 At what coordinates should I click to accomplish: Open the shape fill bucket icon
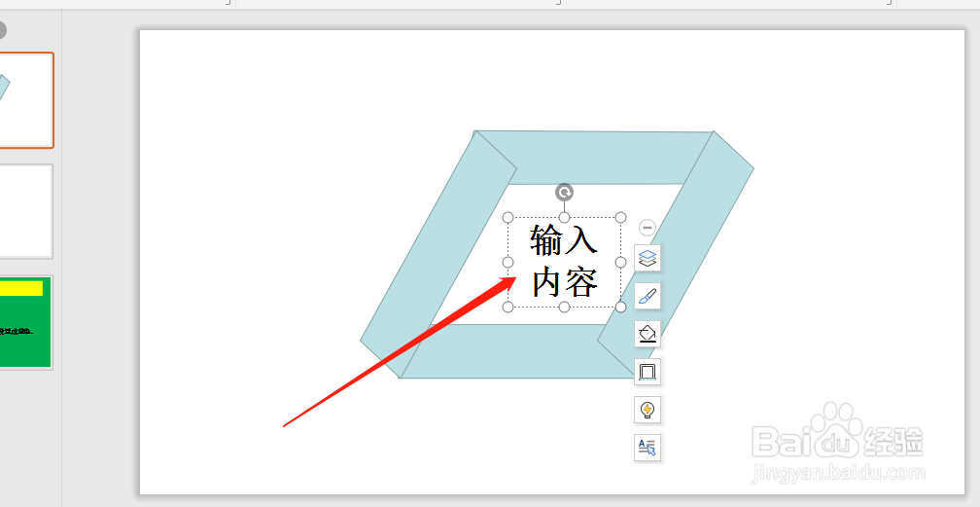647,334
